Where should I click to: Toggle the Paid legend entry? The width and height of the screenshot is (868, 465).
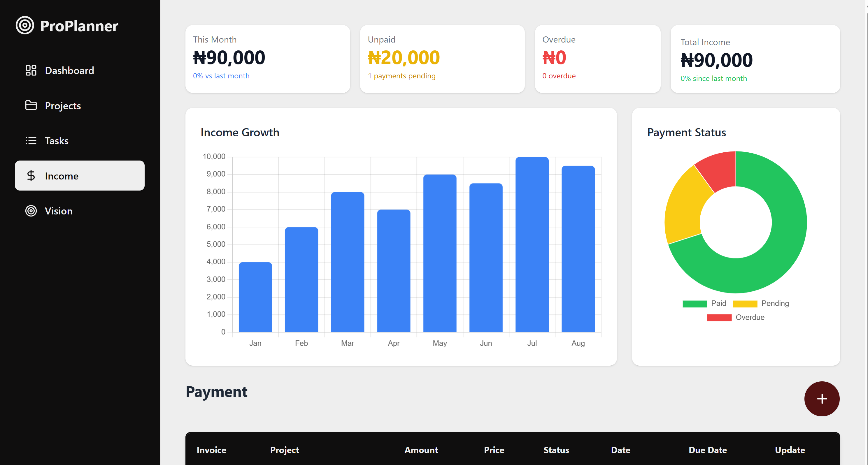(x=718, y=303)
